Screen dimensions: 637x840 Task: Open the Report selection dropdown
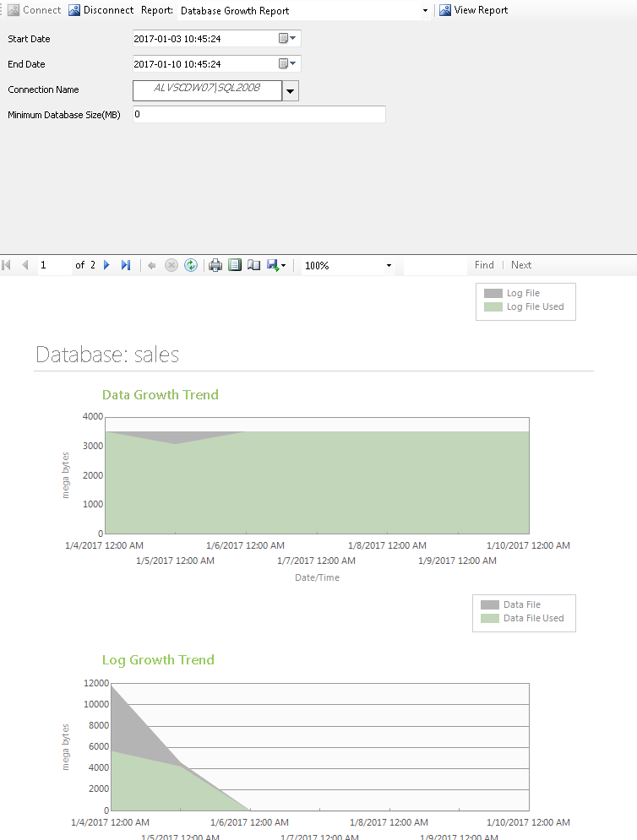click(425, 11)
